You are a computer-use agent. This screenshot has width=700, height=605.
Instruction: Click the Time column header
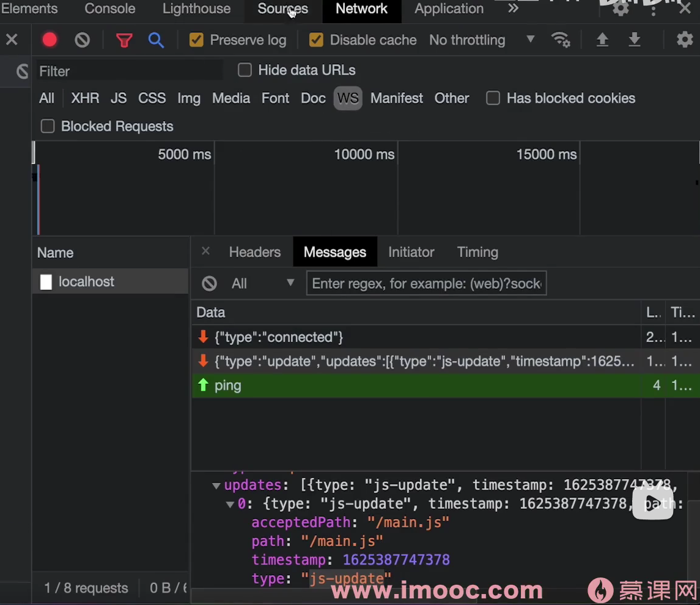tap(683, 312)
